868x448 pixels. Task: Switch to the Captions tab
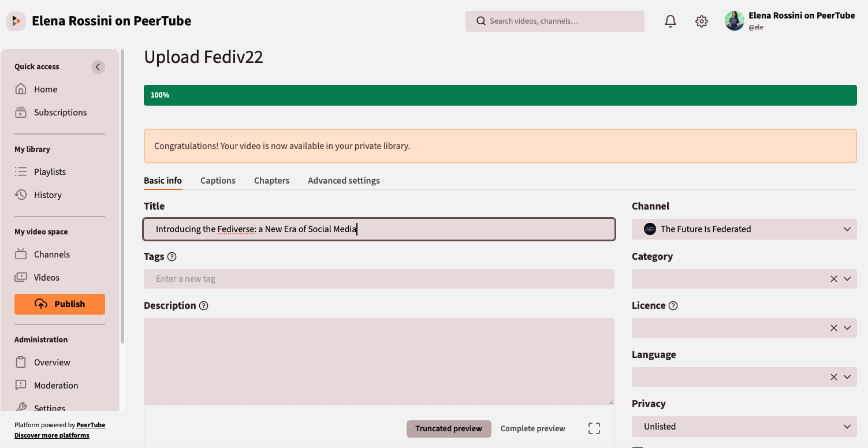tap(218, 181)
